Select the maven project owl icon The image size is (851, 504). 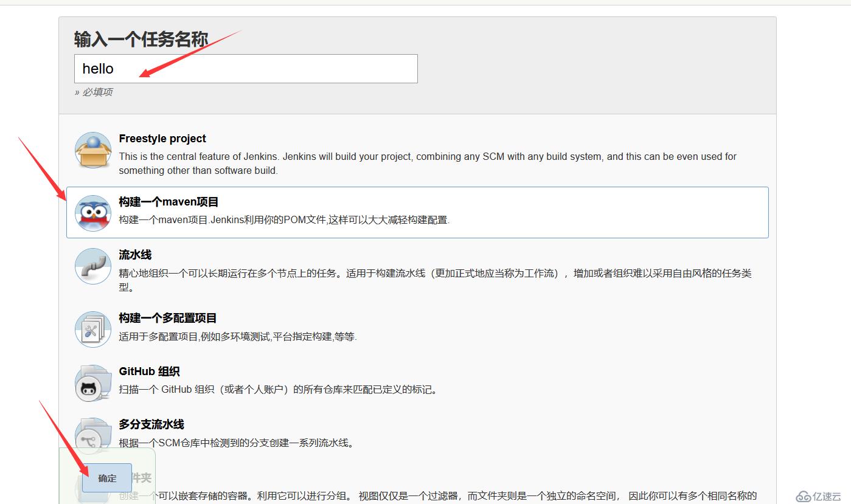pos(93,213)
